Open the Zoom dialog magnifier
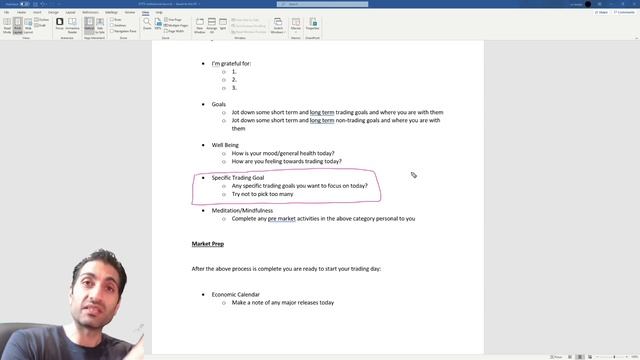The height and width of the screenshot is (360, 640). click(147, 24)
